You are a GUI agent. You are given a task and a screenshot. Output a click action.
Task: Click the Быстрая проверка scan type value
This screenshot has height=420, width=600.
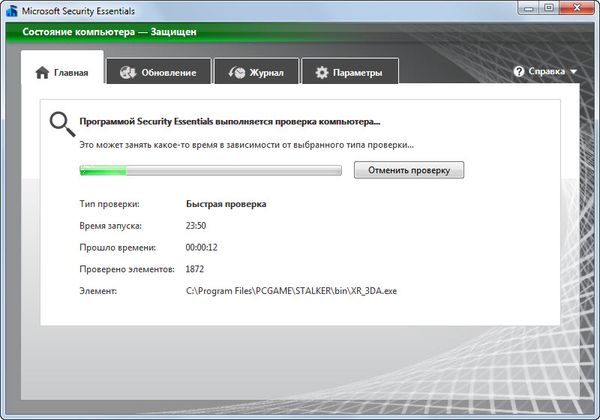pyautogui.click(x=226, y=204)
